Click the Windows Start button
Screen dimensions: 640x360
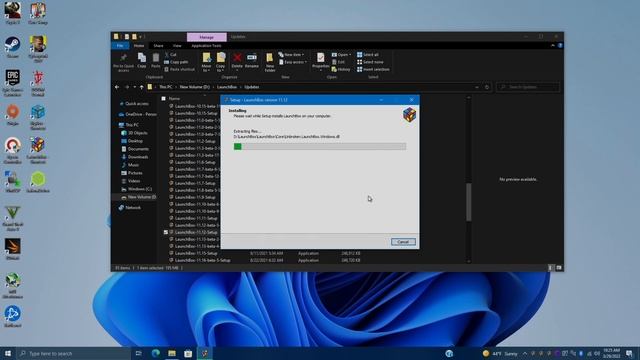8,353
